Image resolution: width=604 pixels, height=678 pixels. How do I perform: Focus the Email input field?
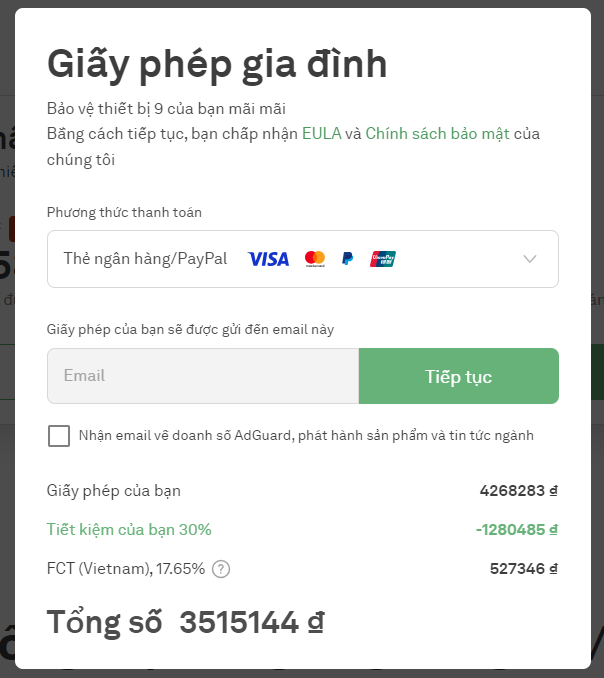[x=203, y=376]
